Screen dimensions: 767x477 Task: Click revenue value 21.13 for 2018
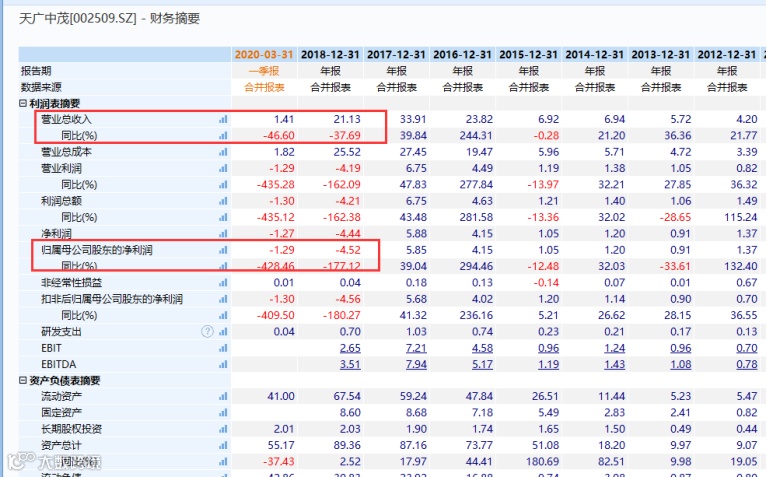point(347,119)
